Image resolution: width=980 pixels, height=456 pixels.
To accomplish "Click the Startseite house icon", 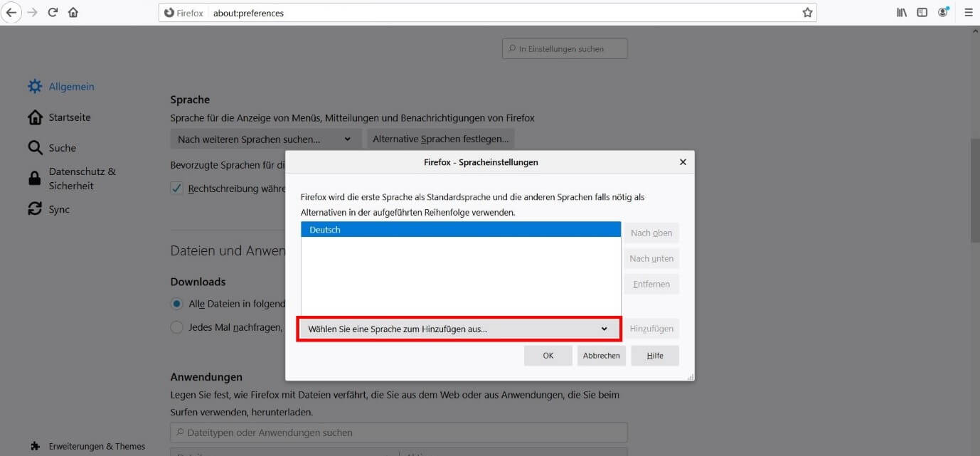I will [35, 117].
